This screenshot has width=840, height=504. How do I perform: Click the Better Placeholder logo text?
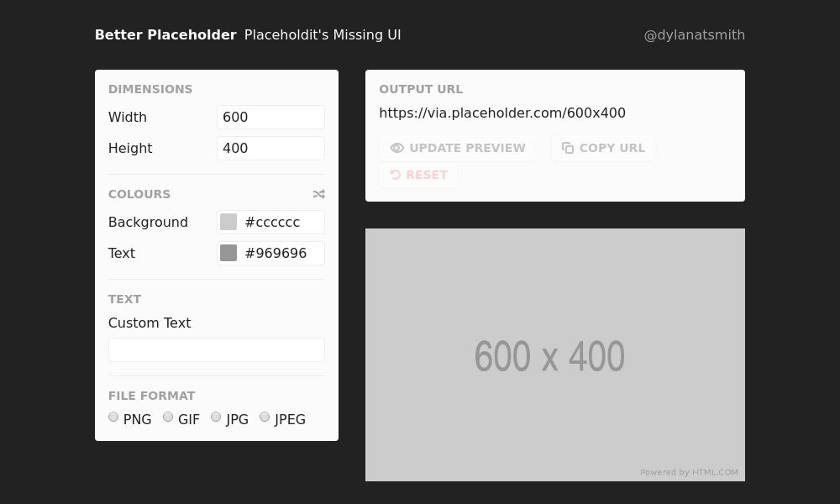coord(165,34)
